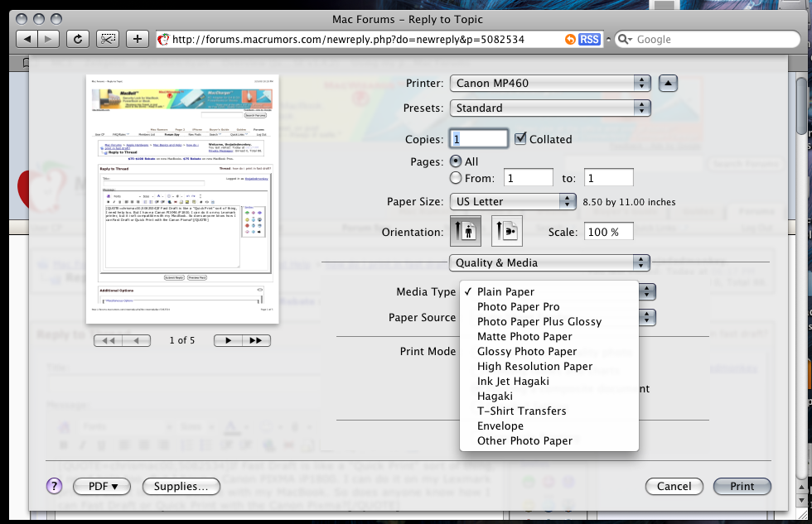Choose Plain Paper media type
The width and height of the screenshot is (812, 524).
tap(549, 291)
